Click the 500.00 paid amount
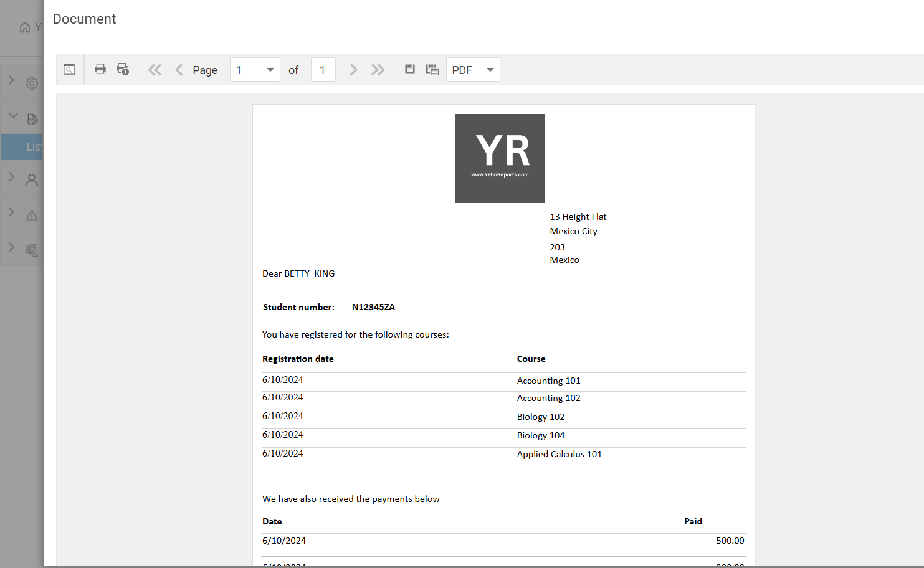The height and width of the screenshot is (568, 924). [730, 541]
